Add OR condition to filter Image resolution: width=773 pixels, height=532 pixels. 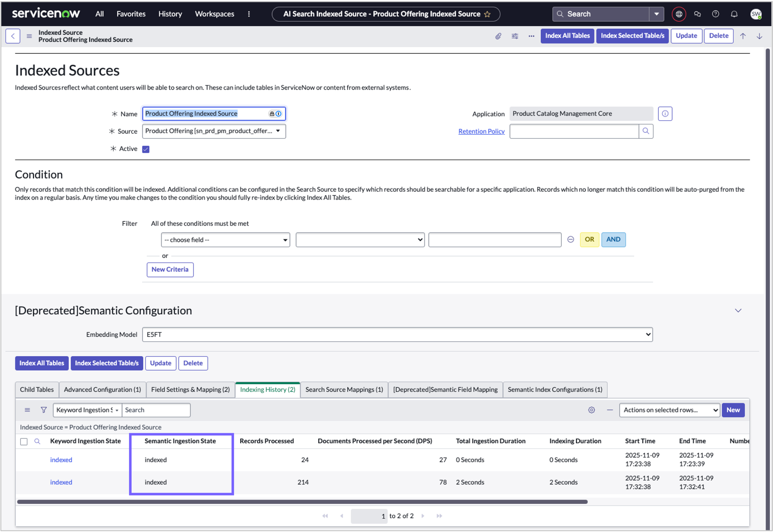pyautogui.click(x=589, y=240)
